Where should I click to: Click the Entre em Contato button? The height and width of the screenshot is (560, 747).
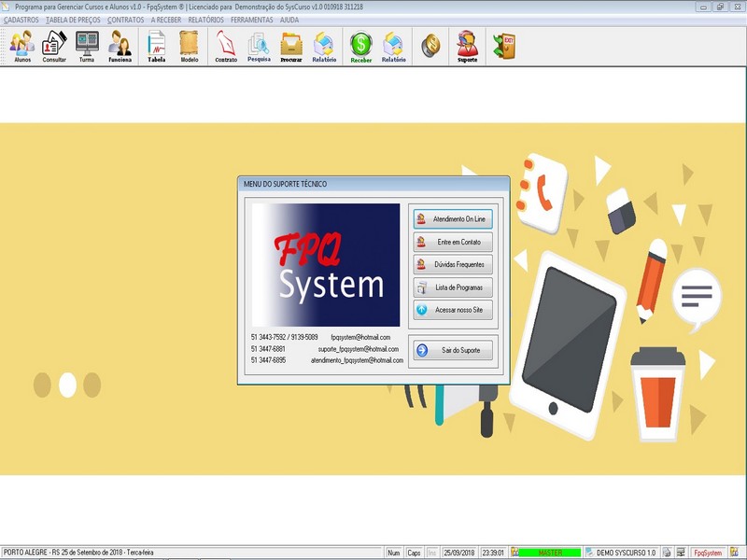tap(453, 242)
